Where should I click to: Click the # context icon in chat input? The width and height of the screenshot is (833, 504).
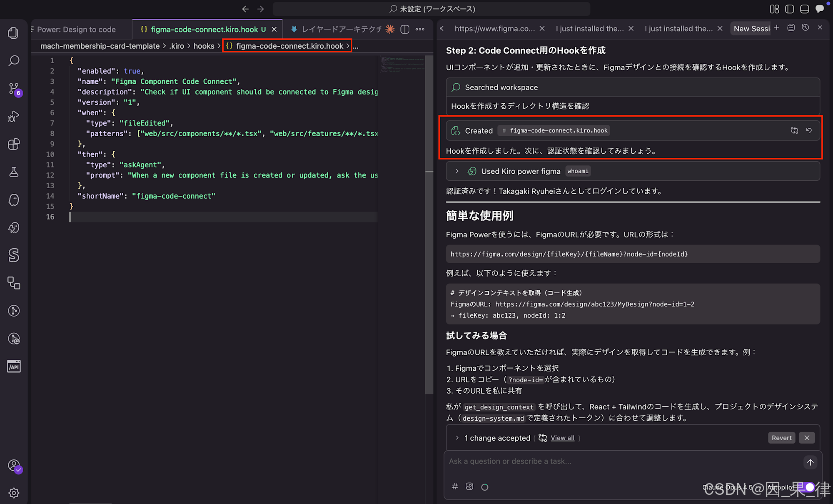point(455,487)
